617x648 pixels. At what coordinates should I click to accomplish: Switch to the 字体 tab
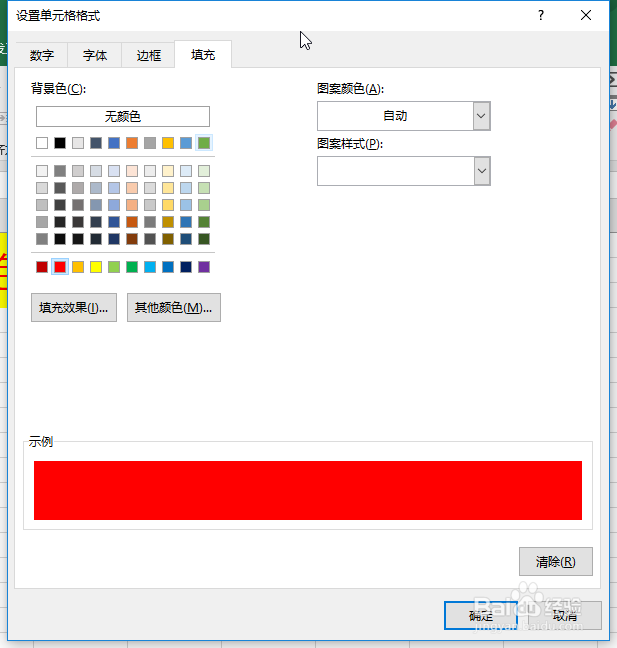click(x=95, y=55)
